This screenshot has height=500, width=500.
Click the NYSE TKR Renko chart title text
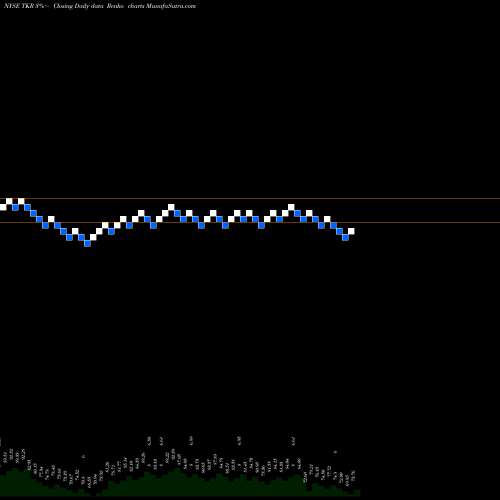click(100, 6)
